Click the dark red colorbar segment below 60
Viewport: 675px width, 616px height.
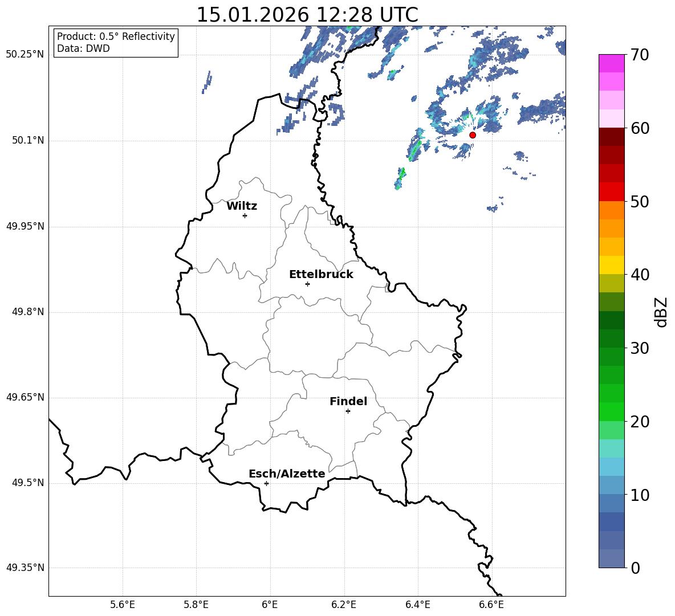pyautogui.click(x=611, y=137)
